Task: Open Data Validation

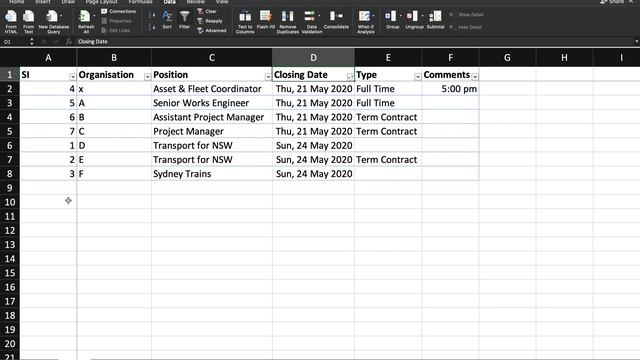Action: 311,22
